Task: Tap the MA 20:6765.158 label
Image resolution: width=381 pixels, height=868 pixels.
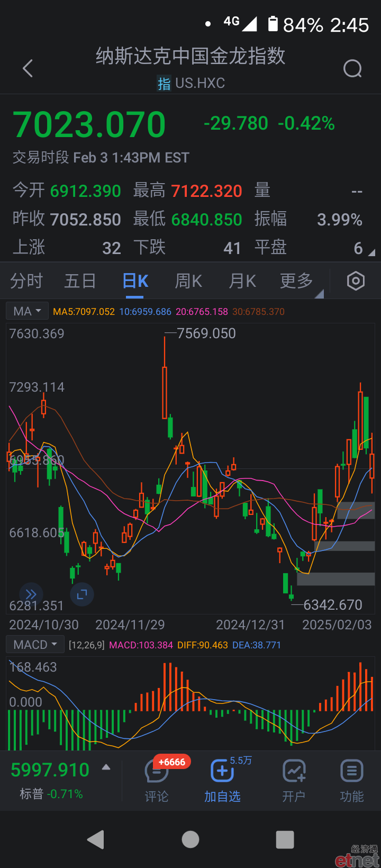Action: point(202,312)
